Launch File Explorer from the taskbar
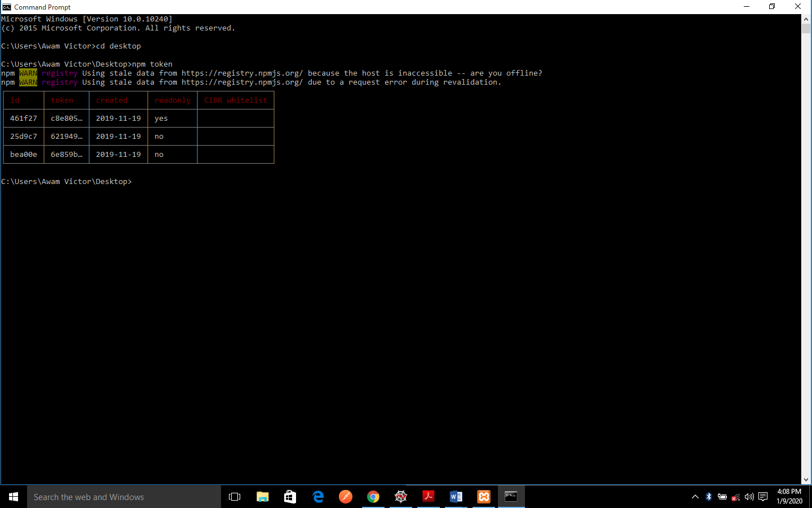Screen dimensions: 812x508 click(262, 497)
